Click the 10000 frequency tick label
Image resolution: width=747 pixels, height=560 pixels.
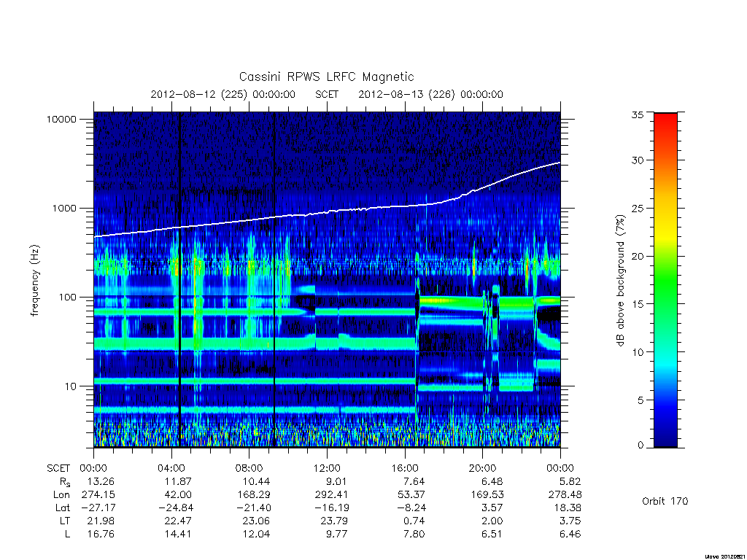61,119
